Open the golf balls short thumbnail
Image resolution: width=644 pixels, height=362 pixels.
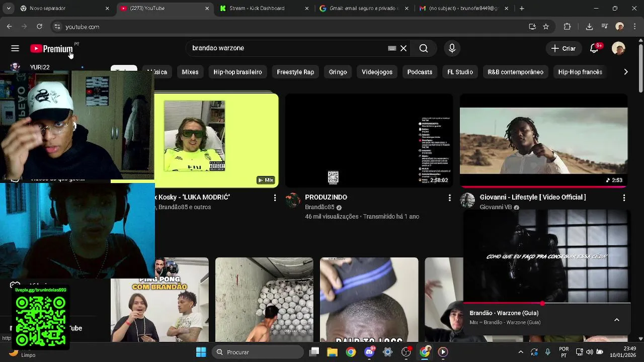tap(264, 300)
